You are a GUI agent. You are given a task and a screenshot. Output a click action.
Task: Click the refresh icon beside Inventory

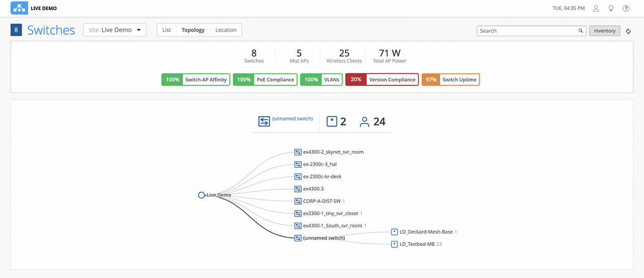[628, 31]
